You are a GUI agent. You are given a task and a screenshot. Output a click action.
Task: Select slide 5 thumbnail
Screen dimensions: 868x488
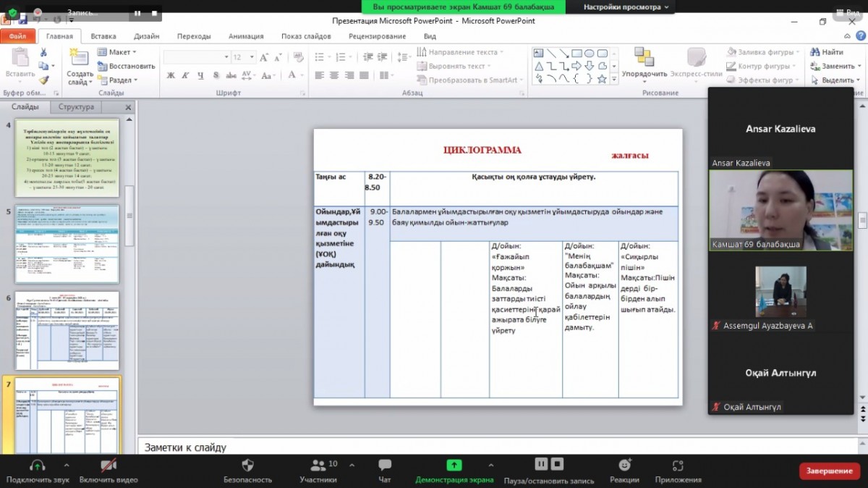tap(67, 244)
